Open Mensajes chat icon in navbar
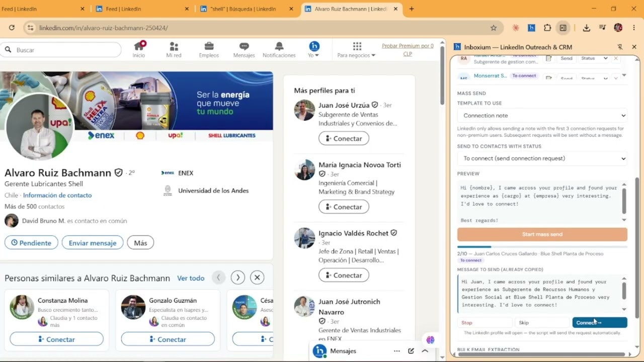Image resolution: width=644 pixels, height=362 pixels. point(244,49)
